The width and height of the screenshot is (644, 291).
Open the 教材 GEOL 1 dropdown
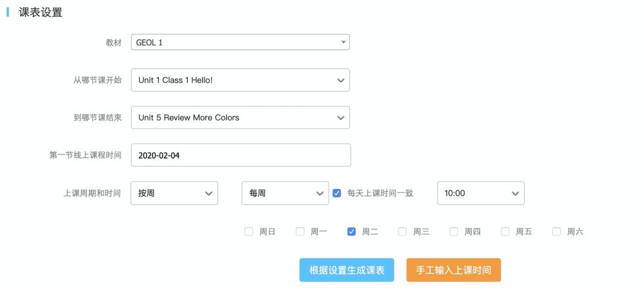coord(240,42)
